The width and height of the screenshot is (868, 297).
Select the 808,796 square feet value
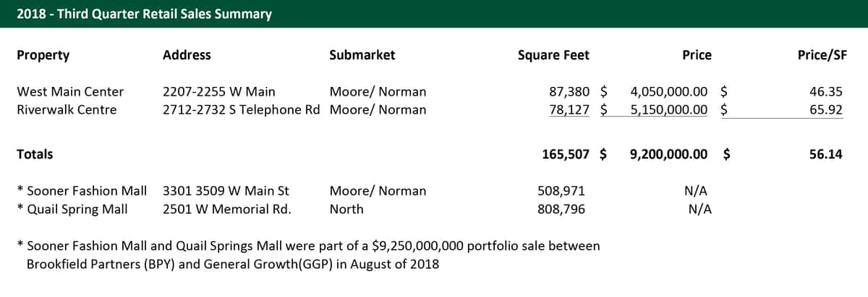561,209
